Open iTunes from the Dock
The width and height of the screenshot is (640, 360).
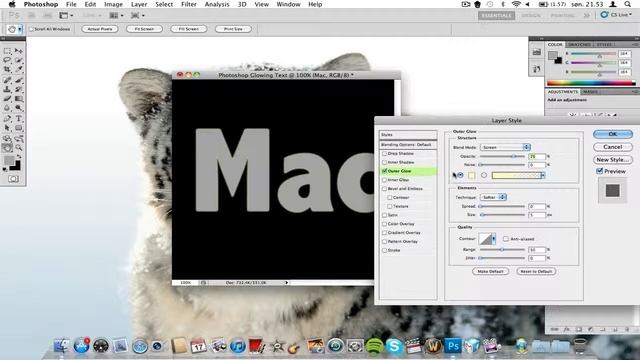click(238, 346)
